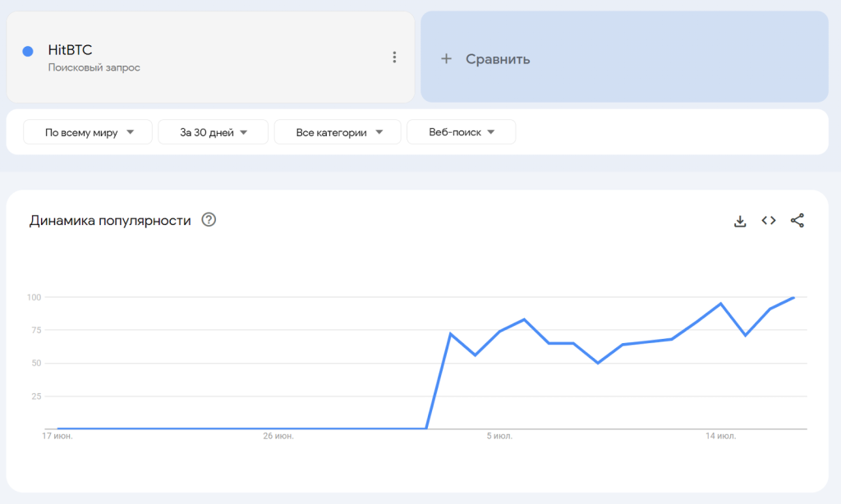The image size is (841, 504).
Task: Click the 5 июл. date axis label
Action: tap(499, 437)
